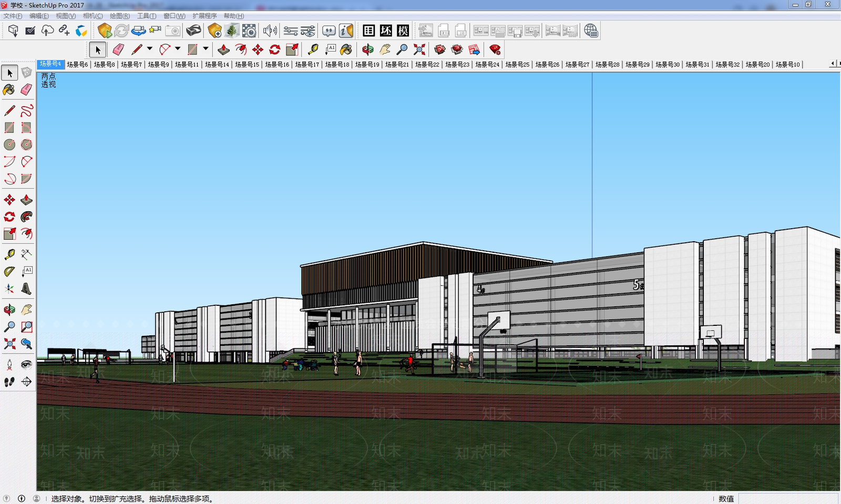Activate the Zoom Extents tool
This screenshot has width=841, height=504.
[9, 344]
